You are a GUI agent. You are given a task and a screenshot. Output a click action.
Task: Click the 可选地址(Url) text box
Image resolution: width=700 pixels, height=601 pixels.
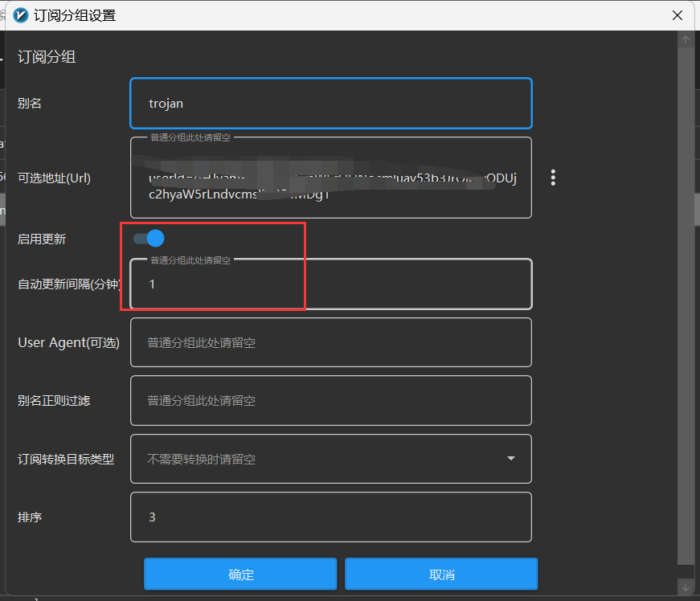[x=331, y=178]
